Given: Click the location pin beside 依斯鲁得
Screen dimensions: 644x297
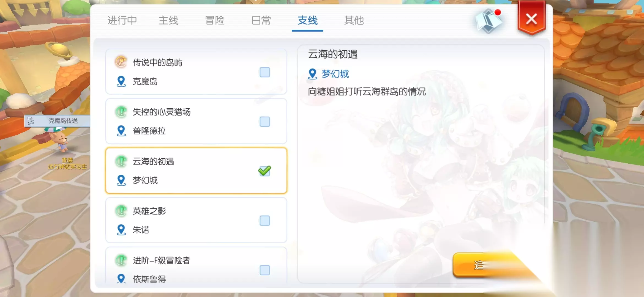Looking at the screenshot, I should tap(121, 279).
